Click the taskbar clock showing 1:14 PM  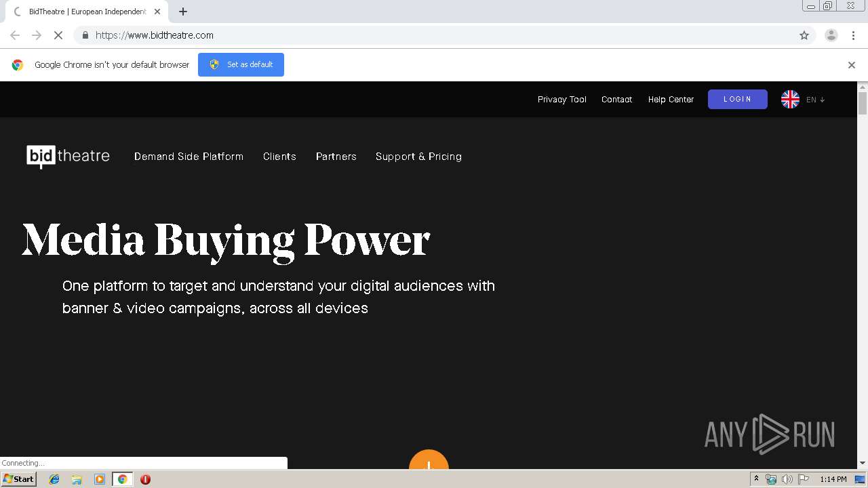(x=833, y=479)
